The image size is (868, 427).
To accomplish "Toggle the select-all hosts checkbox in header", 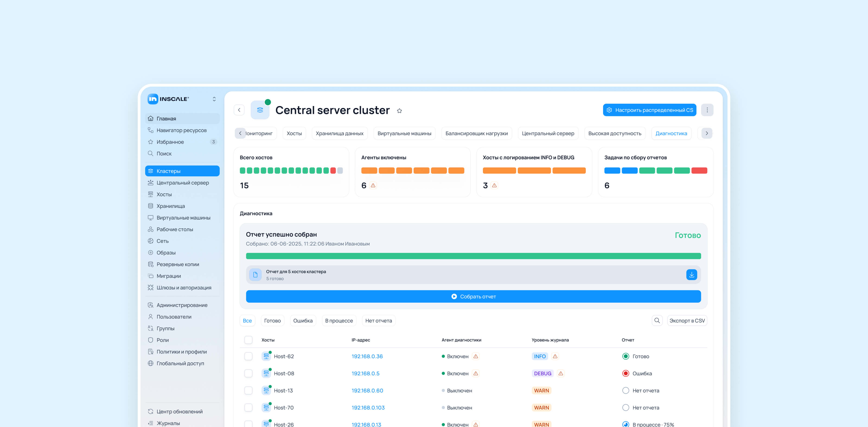I will [248, 340].
